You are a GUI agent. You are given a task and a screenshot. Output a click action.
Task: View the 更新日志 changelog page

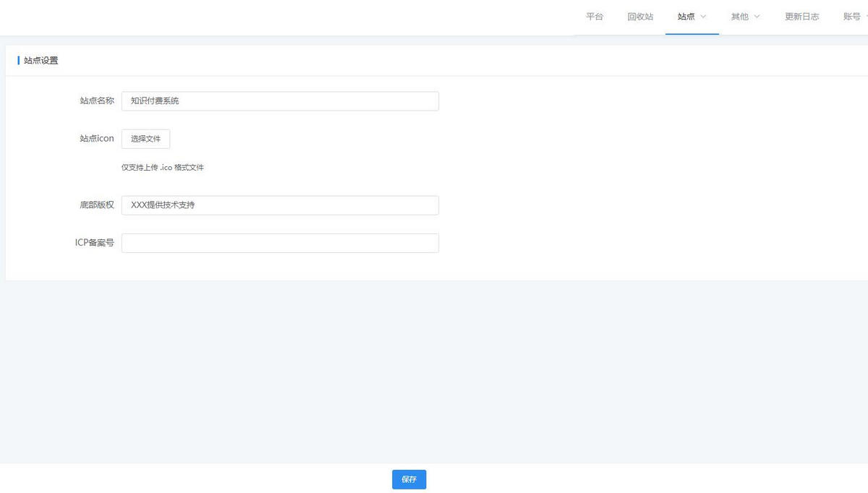pos(801,17)
